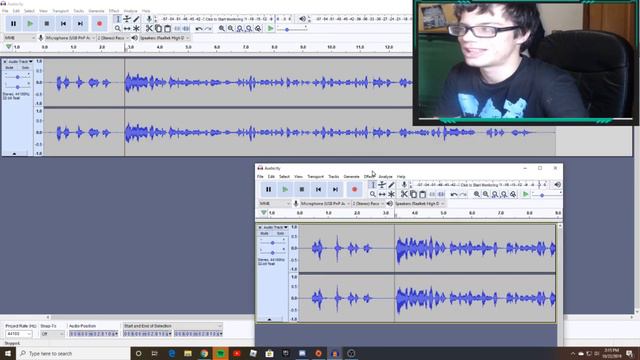Image resolution: width=640 pixels, height=360 pixels.
Task: Skip to start in the front Audacity window
Action: point(318,189)
